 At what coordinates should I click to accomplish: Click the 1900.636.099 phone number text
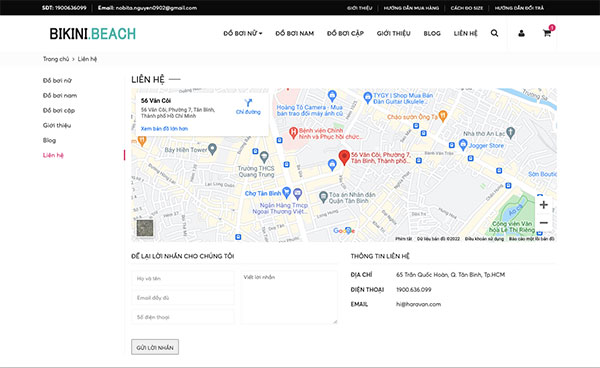click(414, 290)
